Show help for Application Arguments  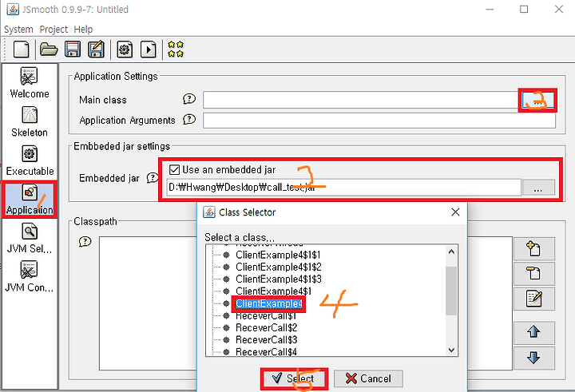click(189, 120)
